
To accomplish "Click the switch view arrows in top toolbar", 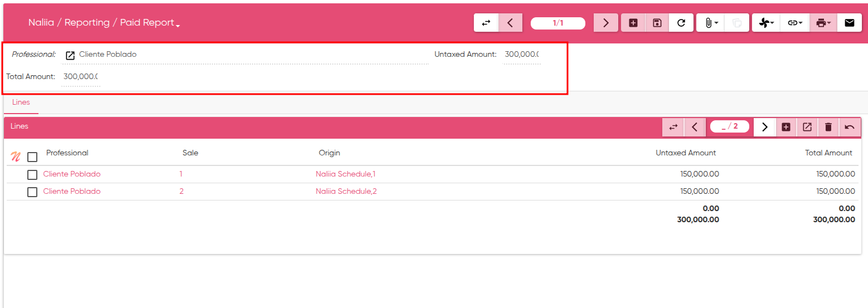I will coord(486,23).
